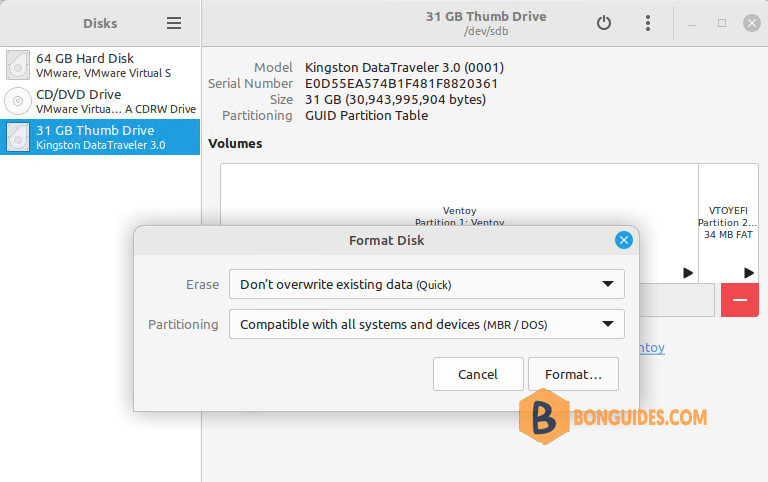Mount the VTOYEFI partition with play icon
This screenshot has height=482, width=768.
tap(748, 272)
